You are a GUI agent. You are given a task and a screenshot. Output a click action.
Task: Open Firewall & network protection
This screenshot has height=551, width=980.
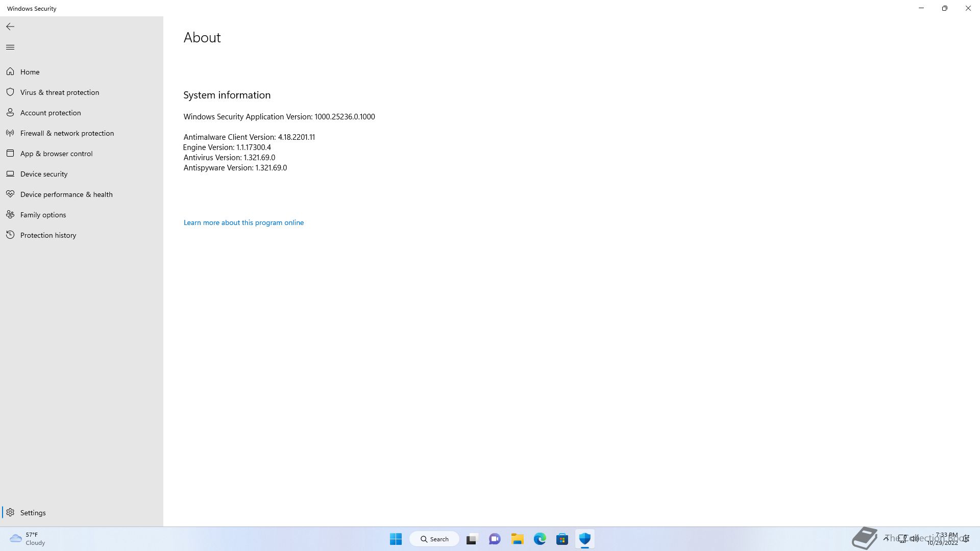tap(82, 133)
